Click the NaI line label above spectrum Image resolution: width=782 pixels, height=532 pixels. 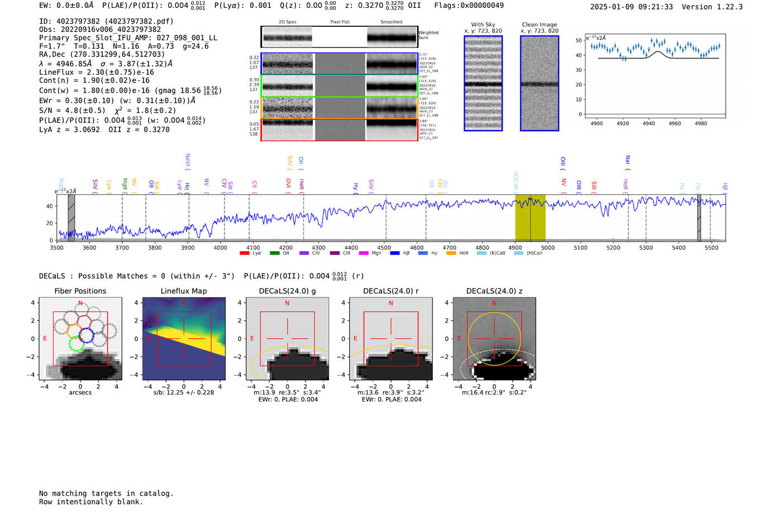[x=628, y=163]
